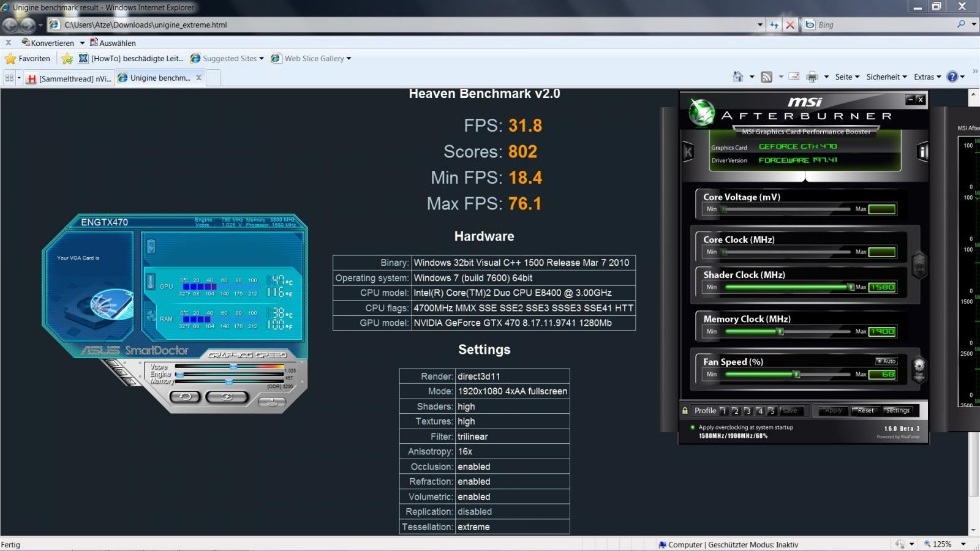Expand the address bar history dropdown

click(760, 24)
